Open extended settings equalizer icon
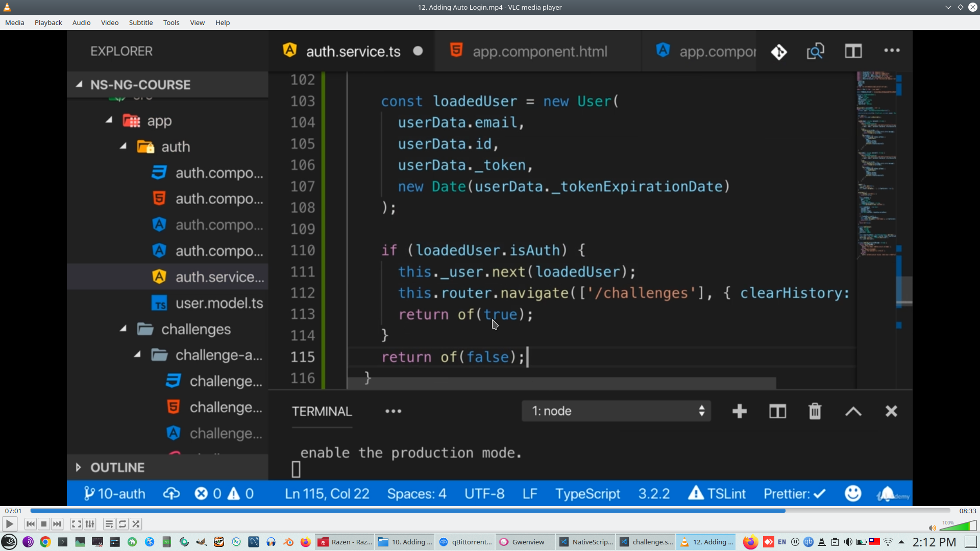Screen dimensions: 980x551 (90, 524)
